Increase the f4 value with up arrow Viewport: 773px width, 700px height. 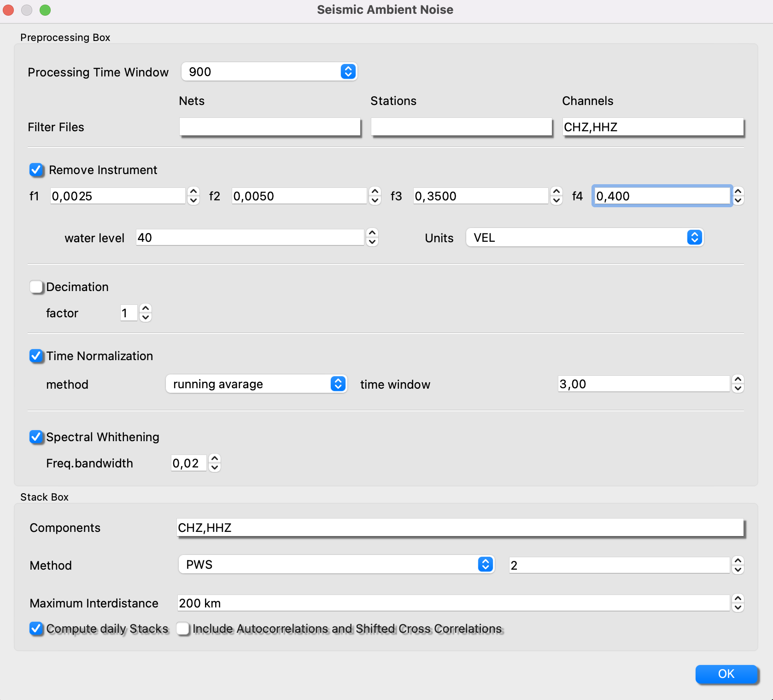(x=738, y=192)
